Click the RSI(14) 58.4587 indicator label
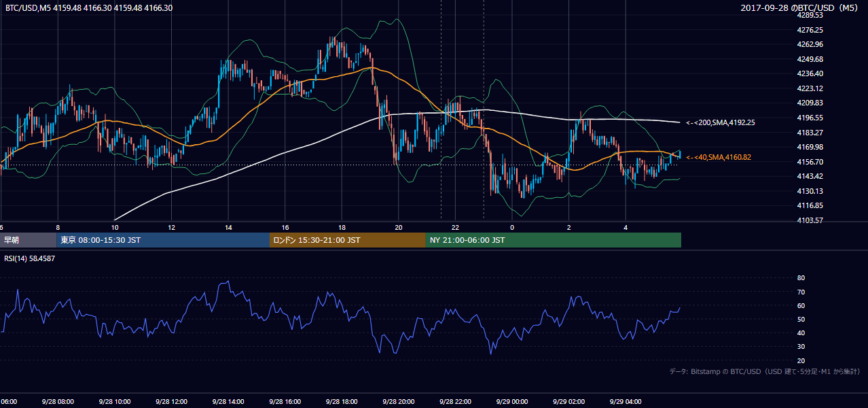The width and height of the screenshot is (868, 408). (x=30, y=258)
